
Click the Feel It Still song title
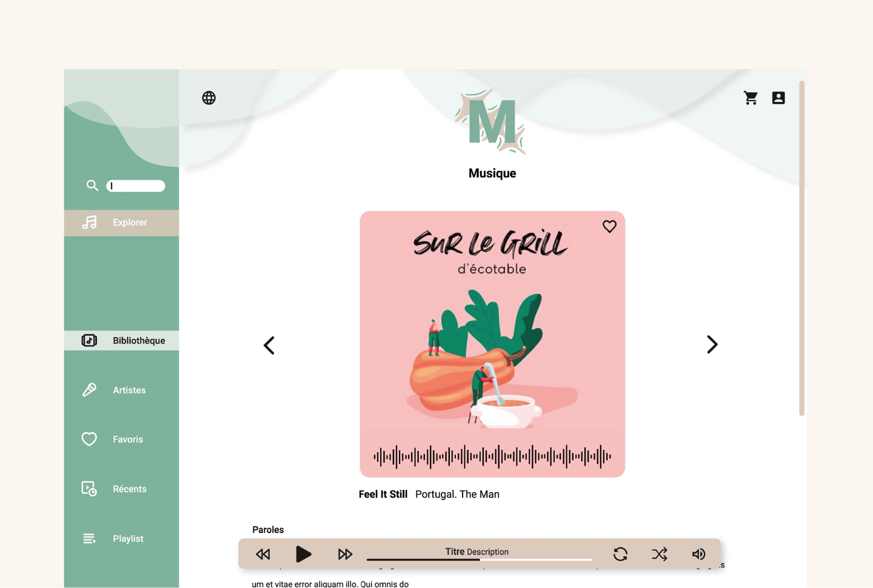coord(383,494)
